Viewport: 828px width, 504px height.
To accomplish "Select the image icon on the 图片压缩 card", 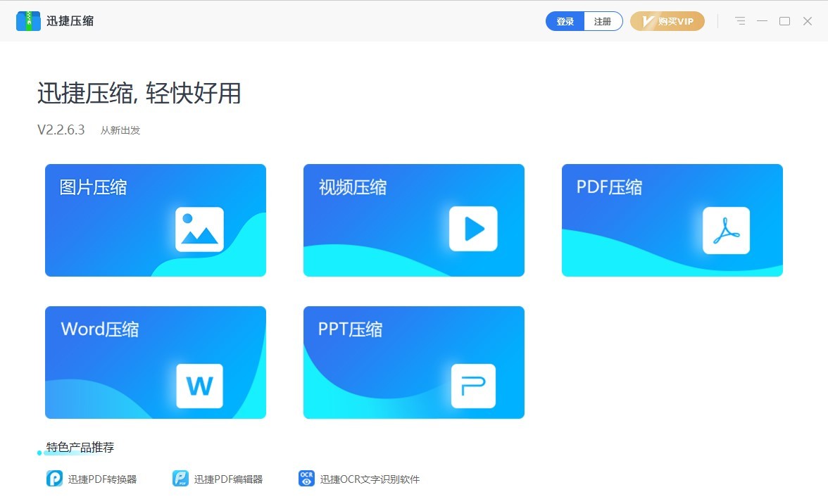I will pyautogui.click(x=200, y=229).
